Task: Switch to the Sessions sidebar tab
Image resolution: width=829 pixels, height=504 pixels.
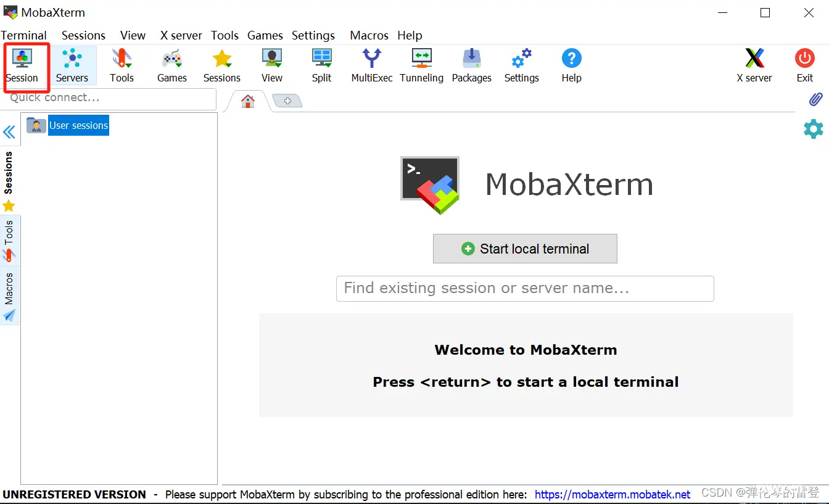Action: (x=9, y=181)
